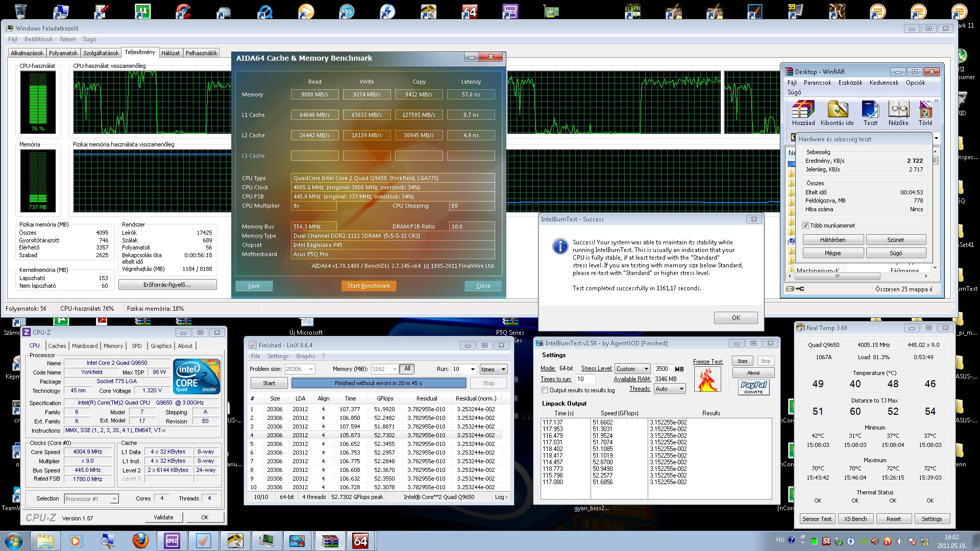Click the blue info icon in IntelBurnTest Success dialog
This screenshot has height=551, width=980.
pos(560,246)
